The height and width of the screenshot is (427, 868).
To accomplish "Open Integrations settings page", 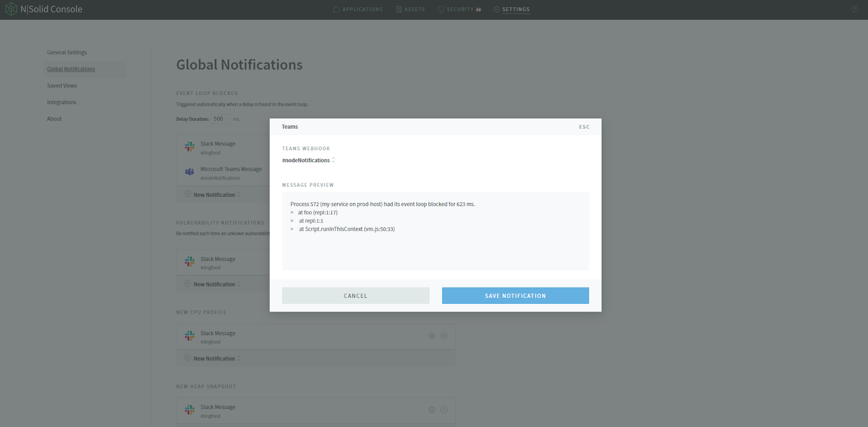I will pos(61,102).
